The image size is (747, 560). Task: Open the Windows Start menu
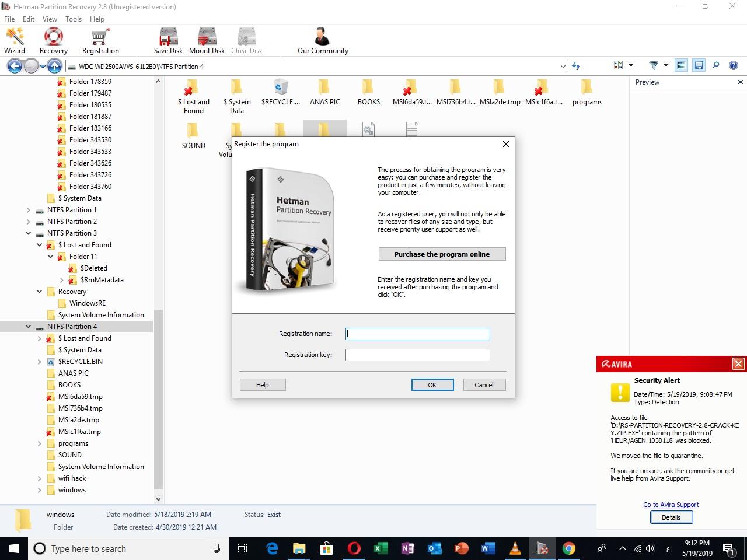pyautogui.click(x=14, y=548)
